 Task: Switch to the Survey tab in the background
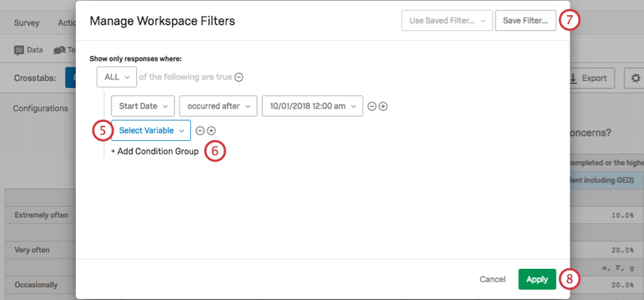27,23
